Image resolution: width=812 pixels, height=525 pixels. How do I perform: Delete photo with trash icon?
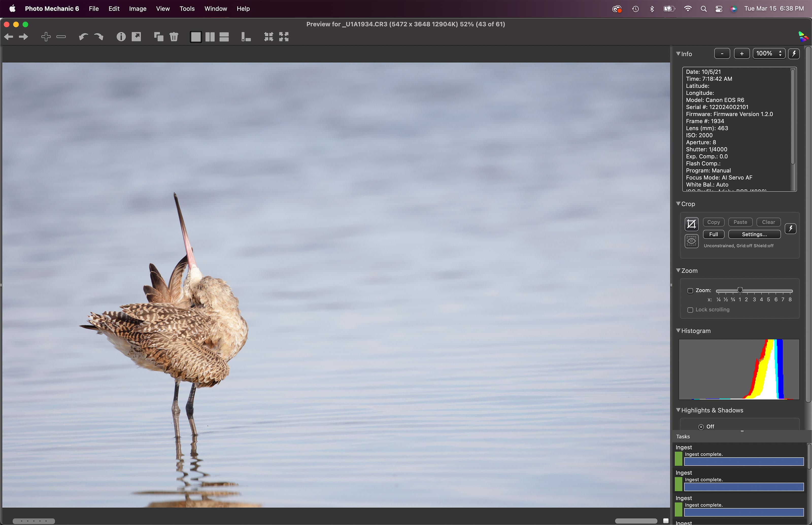(174, 37)
